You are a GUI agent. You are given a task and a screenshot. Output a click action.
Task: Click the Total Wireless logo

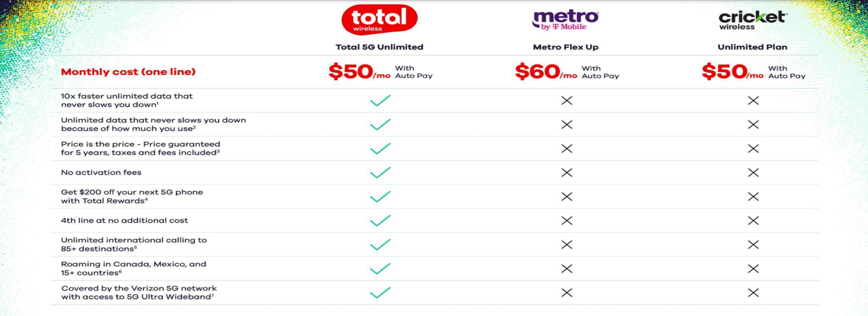click(x=379, y=20)
